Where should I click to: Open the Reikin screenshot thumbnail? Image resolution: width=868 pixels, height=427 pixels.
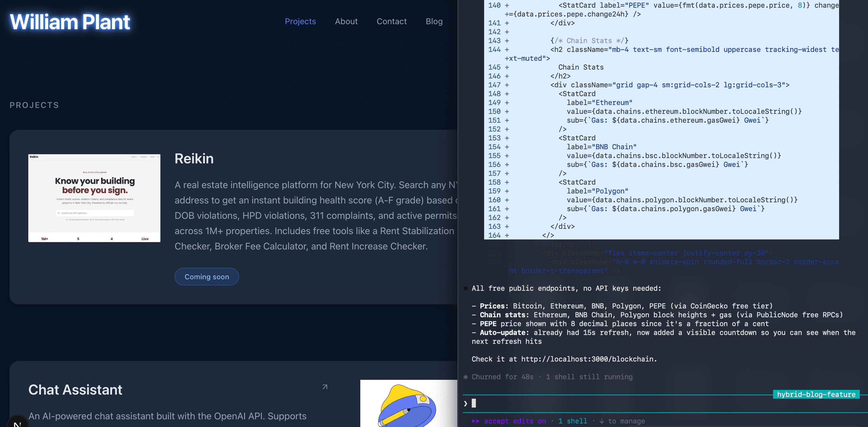click(94, 198)
